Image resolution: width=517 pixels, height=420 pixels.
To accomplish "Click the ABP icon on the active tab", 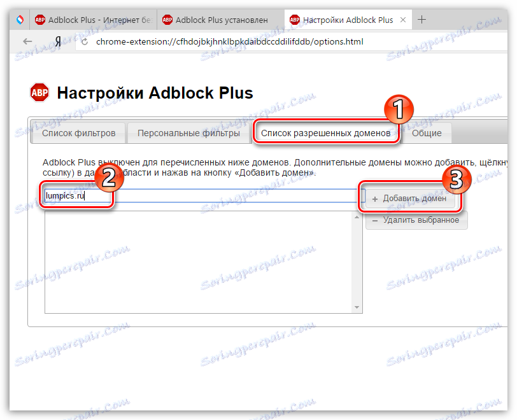I will coord(294,20).
